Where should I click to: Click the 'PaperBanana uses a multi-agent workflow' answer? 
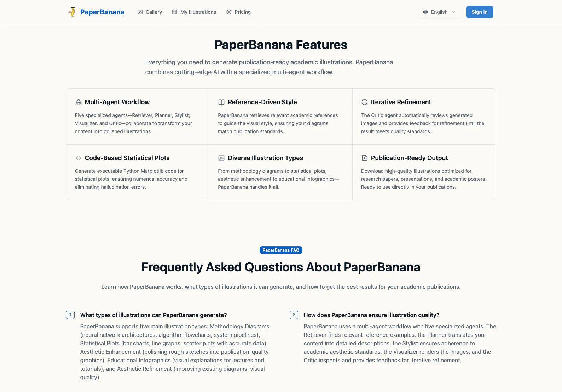click(x=400, y=343)
